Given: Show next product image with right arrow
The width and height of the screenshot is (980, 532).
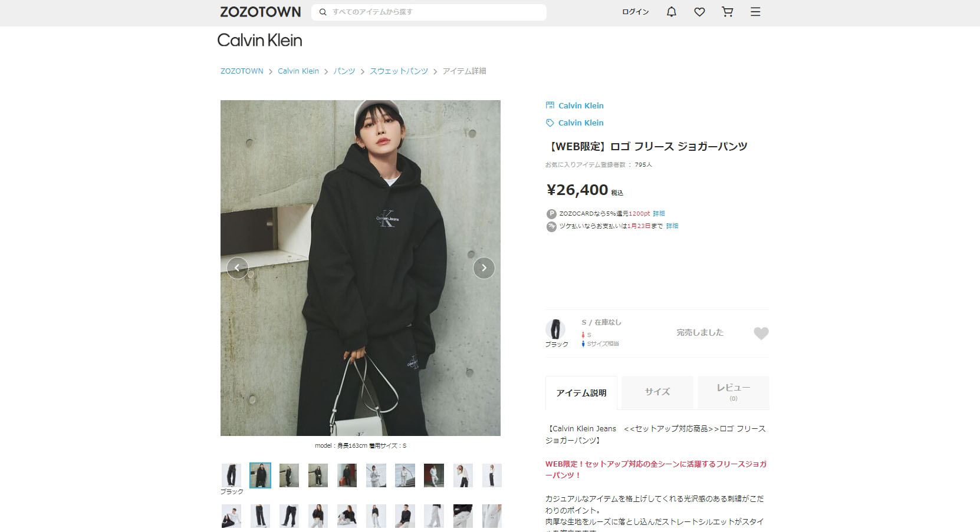Looking at the screenshot, I should [x=484, y=268].
